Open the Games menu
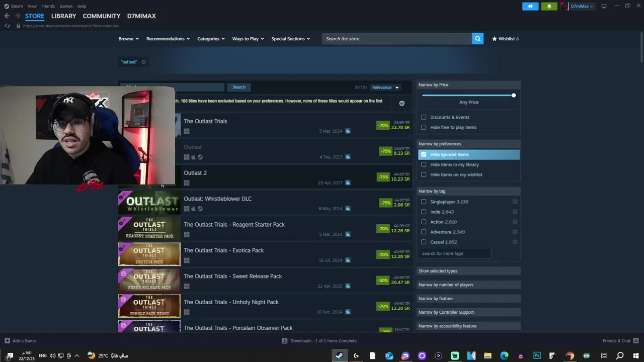Screen dimensions: 644x362 (x=66, y=6)
